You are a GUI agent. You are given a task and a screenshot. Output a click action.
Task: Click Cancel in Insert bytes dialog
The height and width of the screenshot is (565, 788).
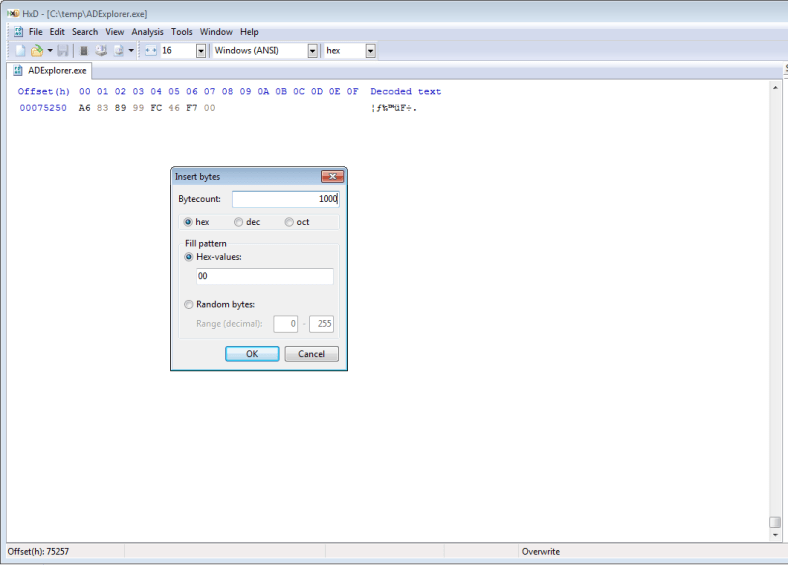tap(311, 354)
